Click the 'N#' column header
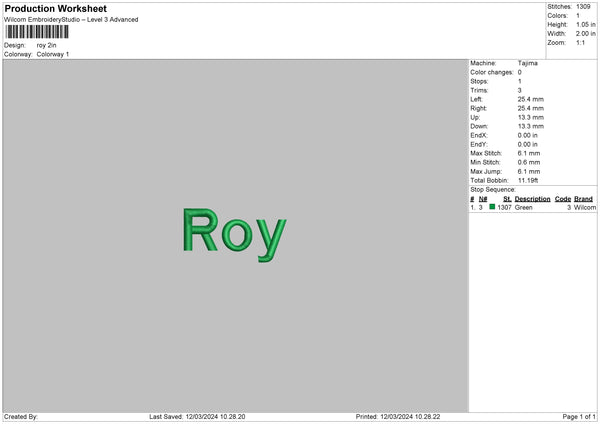The image size is (600, 424). (483, 199)
